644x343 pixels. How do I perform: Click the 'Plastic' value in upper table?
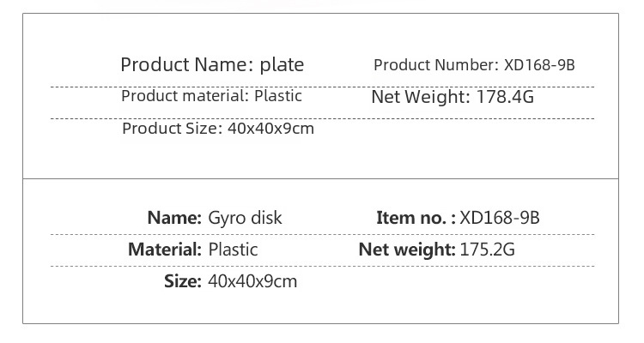point(278,96)
